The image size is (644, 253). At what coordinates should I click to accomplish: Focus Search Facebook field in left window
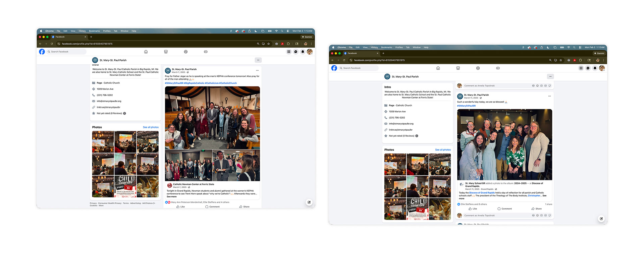pos(66,52)
